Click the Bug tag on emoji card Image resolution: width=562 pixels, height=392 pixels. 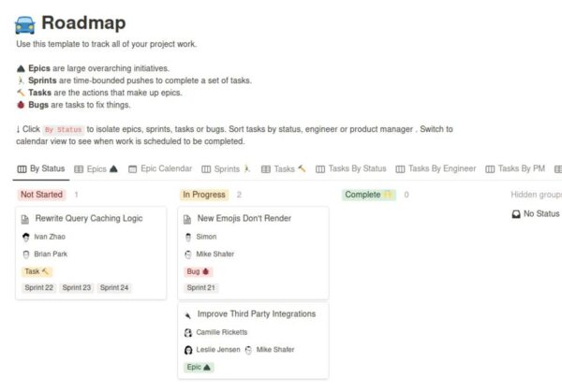pos(199,271)
